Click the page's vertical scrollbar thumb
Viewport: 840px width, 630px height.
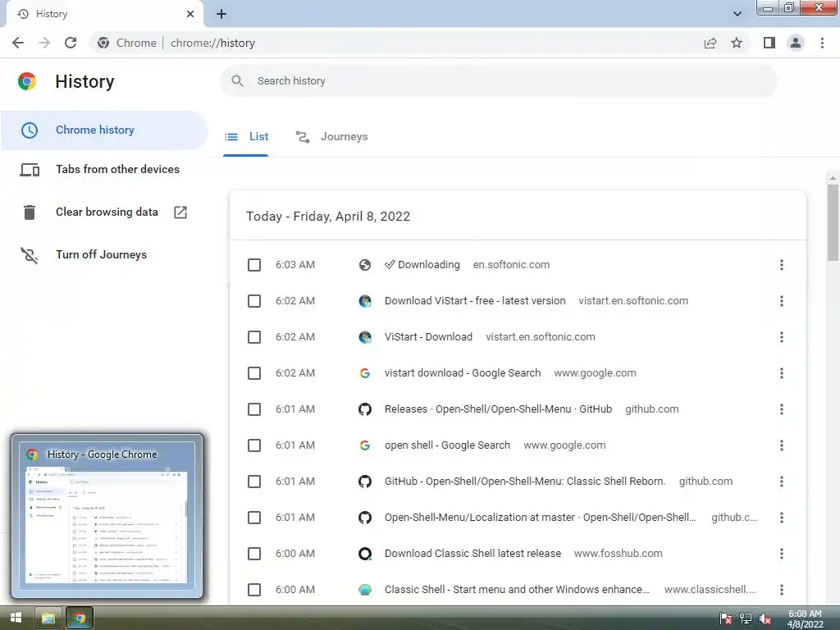833,222
